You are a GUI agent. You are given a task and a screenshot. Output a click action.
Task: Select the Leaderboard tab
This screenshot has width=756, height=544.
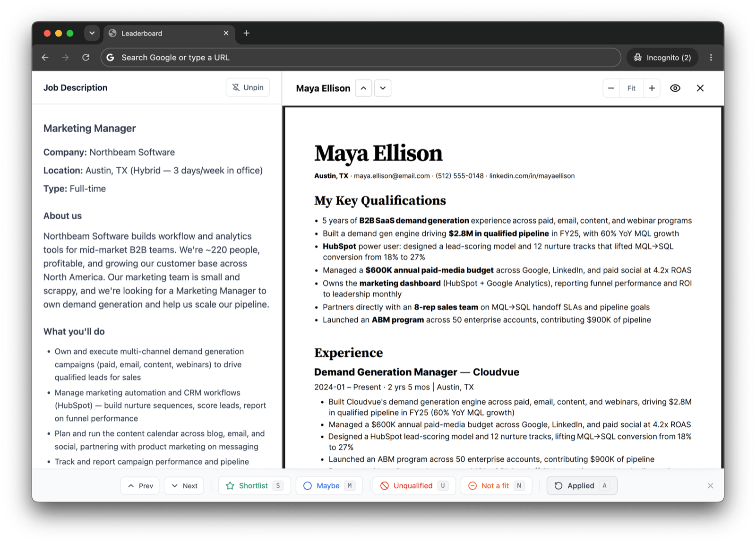pos(169,33)
